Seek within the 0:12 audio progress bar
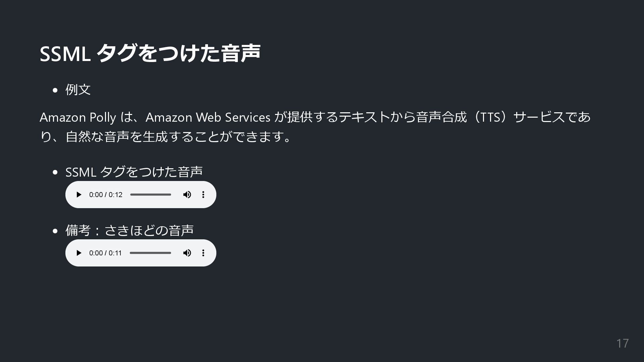The width and height of the screenshot is (644, 362). tap(151, 195)
